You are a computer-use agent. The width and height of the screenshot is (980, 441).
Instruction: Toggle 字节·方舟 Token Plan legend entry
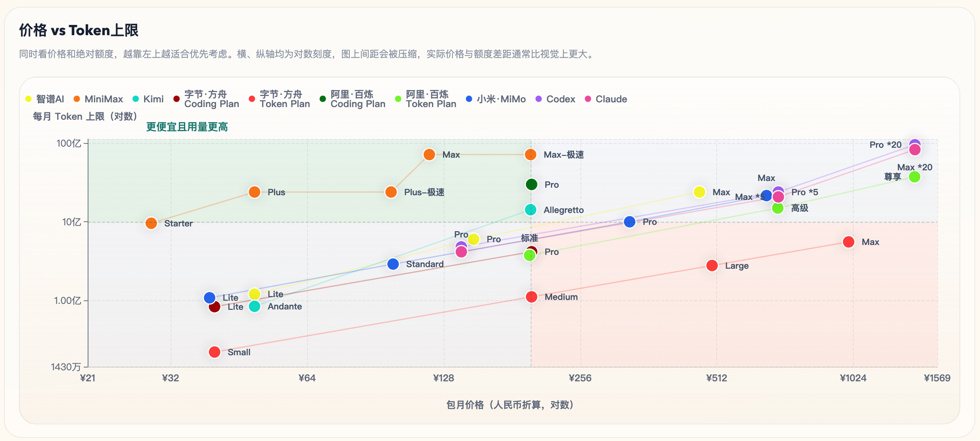point(279,99)
